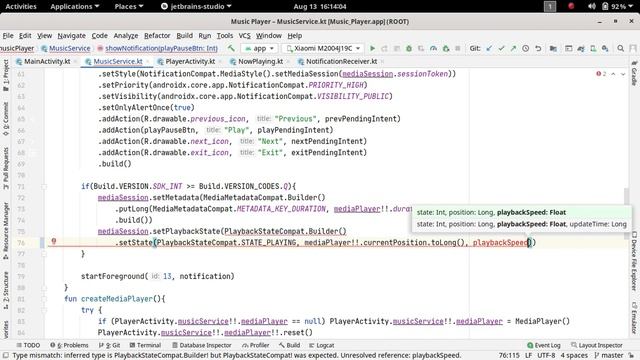Click the 76:115 cursor position indicator
The image size is (640, 360).
pos(509,355)
